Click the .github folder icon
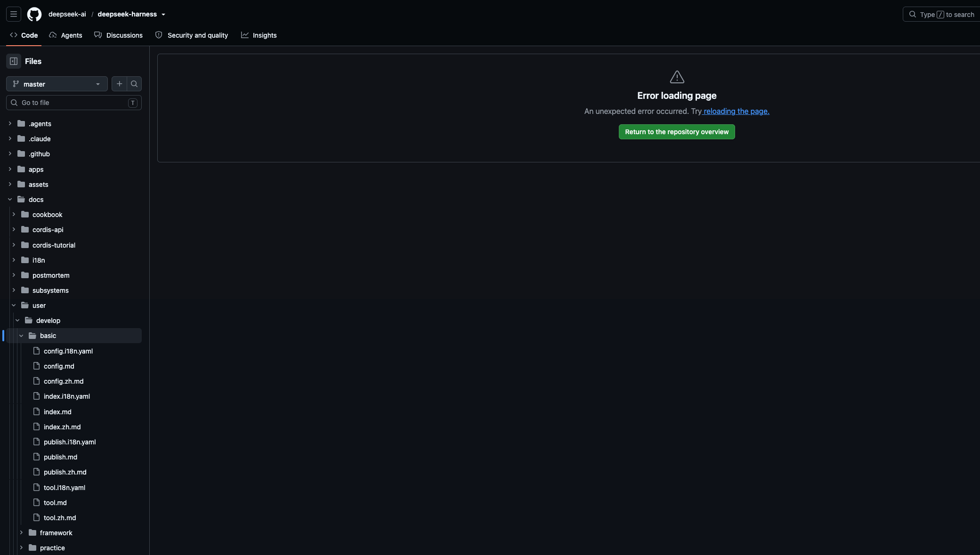Screen dimensions: 980x555 coord(21,153)
